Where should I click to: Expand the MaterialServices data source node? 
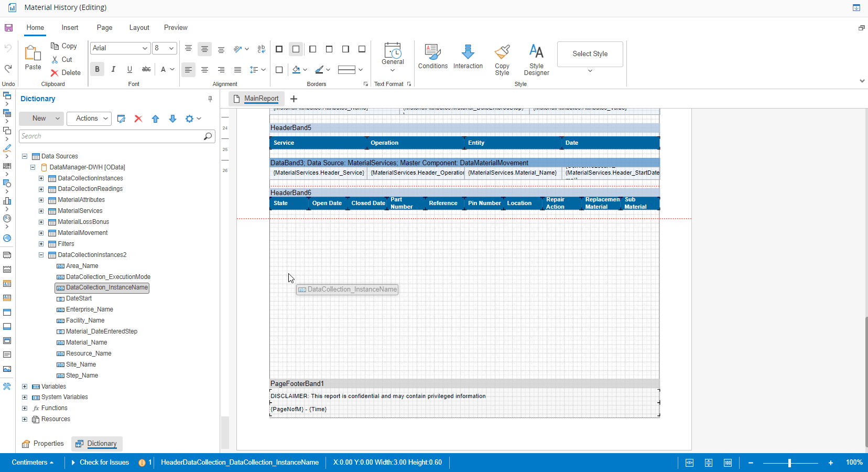pos(41,211)
